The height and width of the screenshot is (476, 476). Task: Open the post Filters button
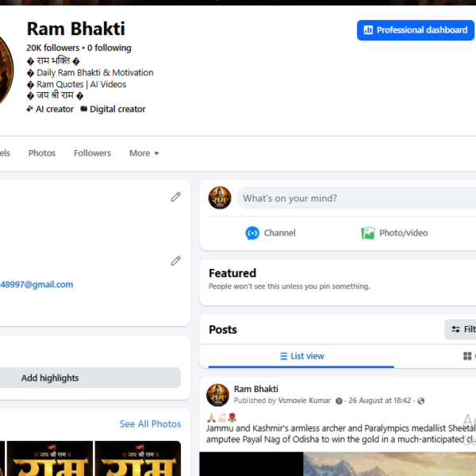coord(460,329)
